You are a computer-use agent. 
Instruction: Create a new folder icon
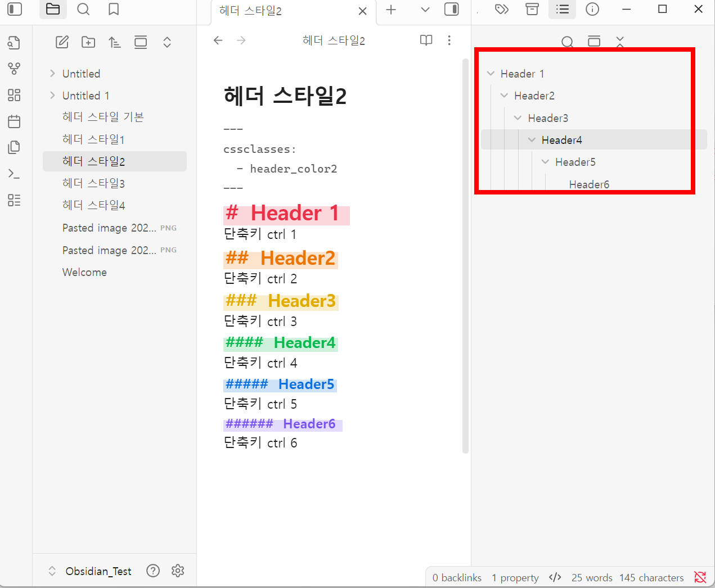88,42
